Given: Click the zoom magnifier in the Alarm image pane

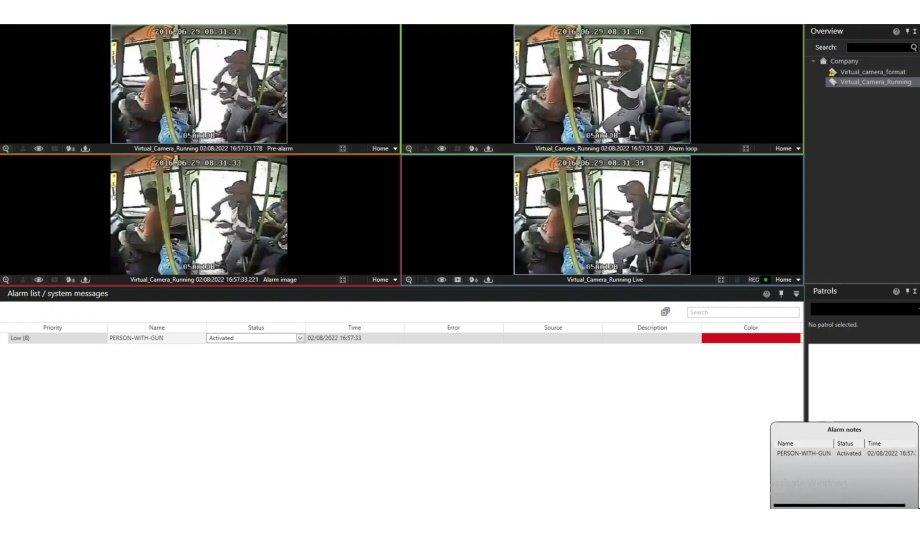Looking at the screenshot, I should 6,280.
